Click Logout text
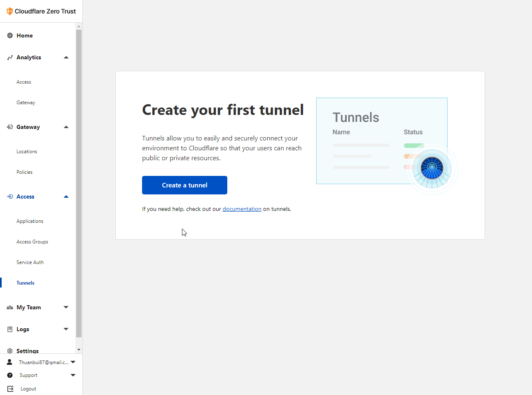Screen dimensions: 532x395 [x=28, y=389]
